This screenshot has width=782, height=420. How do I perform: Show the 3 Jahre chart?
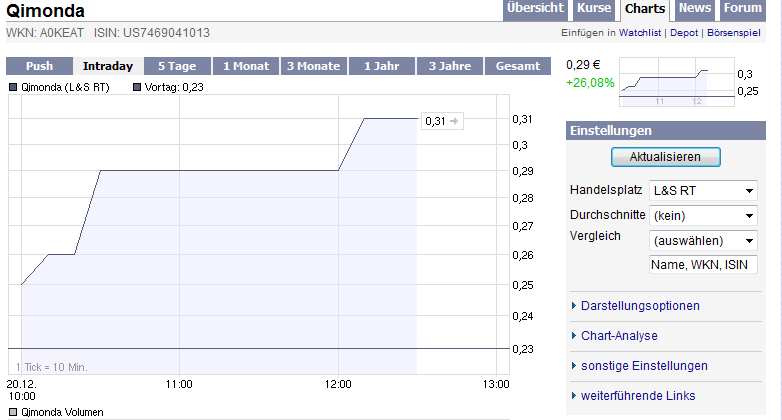pyautogui.click(x=450, y=66)
